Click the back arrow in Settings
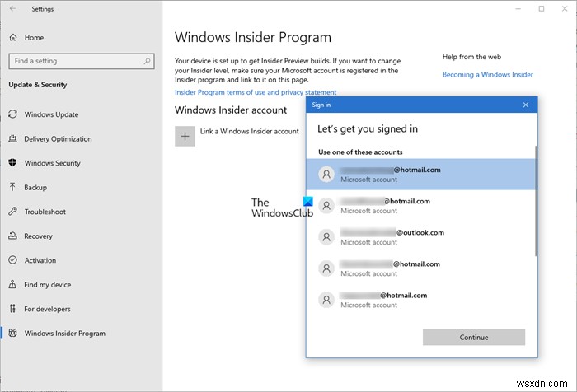Image resolution: width=577 pixels, height=392 pixels. tap(13, 8)
